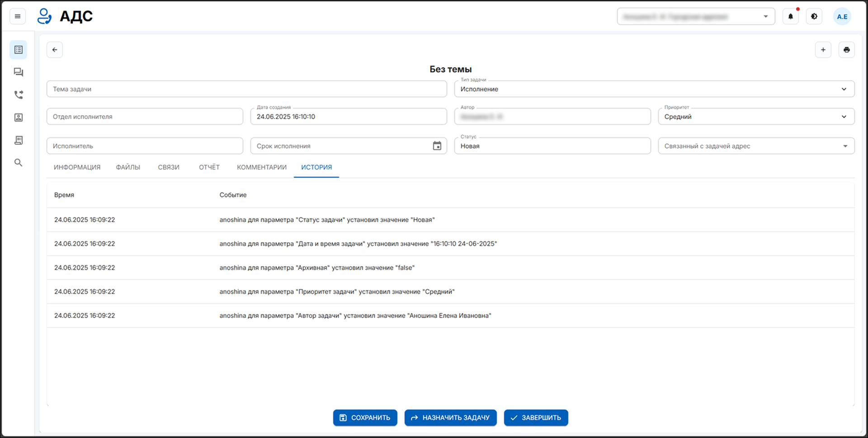Viewport: 868px width, 438px height.
Task: Expand the Связанный с задачей адрес dropdown
Action: pyautogui.click(x=845, y=146)
